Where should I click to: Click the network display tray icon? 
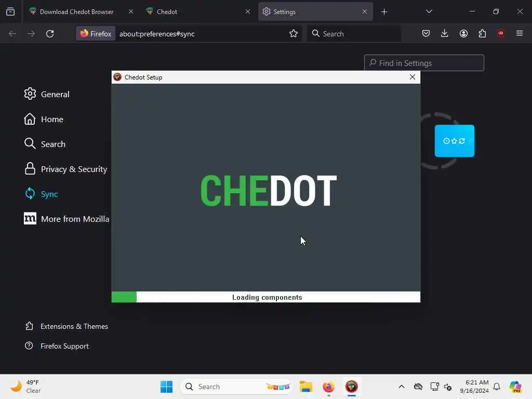point(434,387)
